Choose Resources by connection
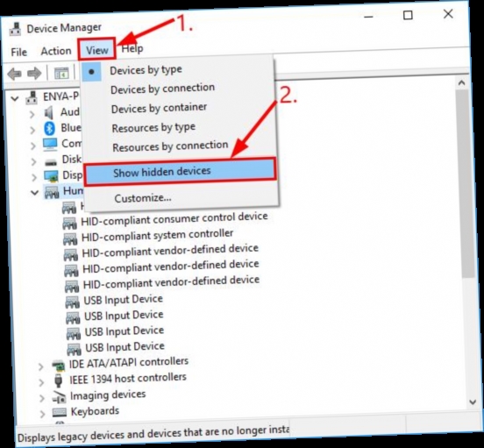This screenshot has height=448, width=484. [170, 146]
